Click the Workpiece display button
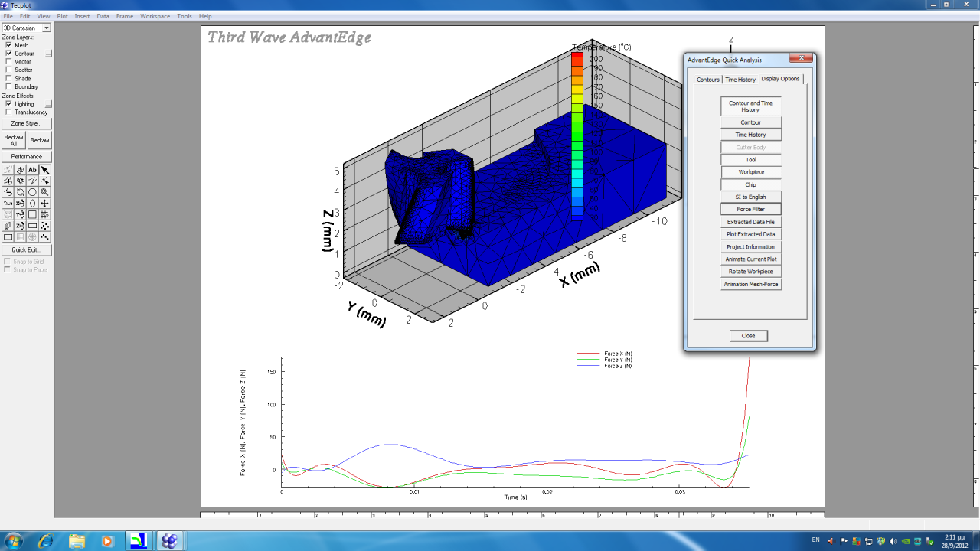 [750, 172]
